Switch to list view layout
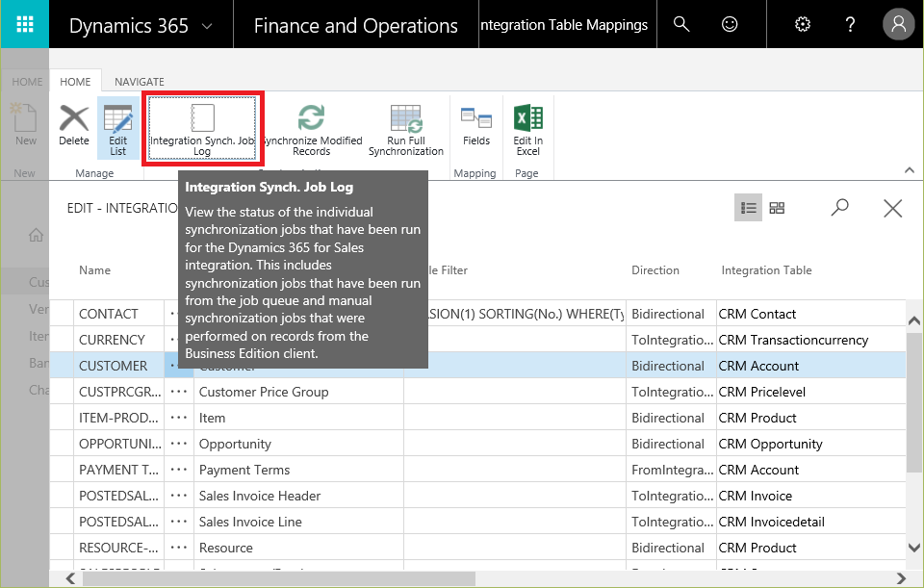 pyautogui.click(x=749, y=208)
